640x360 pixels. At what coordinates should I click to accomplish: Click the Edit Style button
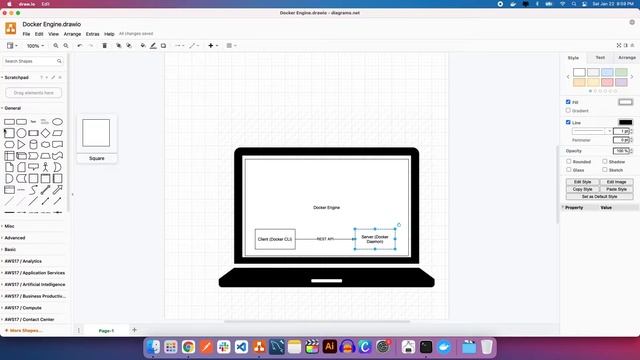582,182
